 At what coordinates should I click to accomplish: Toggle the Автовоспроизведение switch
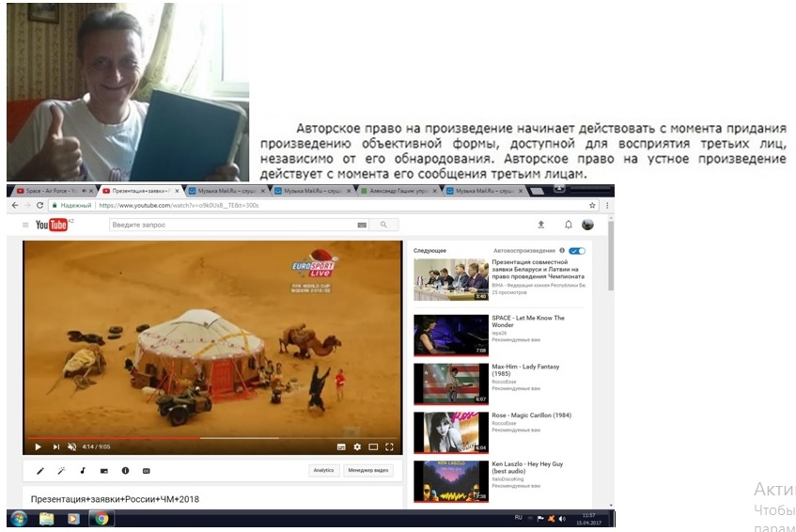(577, 251)
